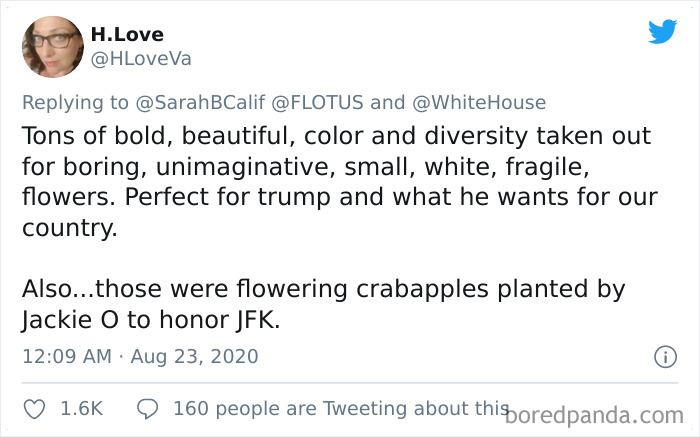Click the 1.6K likes count

[x=83, y=409]
